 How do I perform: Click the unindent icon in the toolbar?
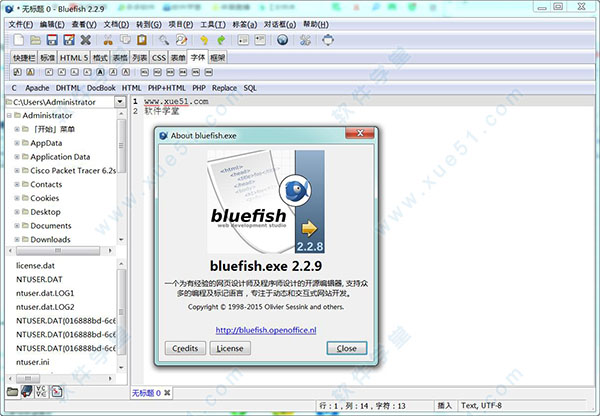coord(243,40)
